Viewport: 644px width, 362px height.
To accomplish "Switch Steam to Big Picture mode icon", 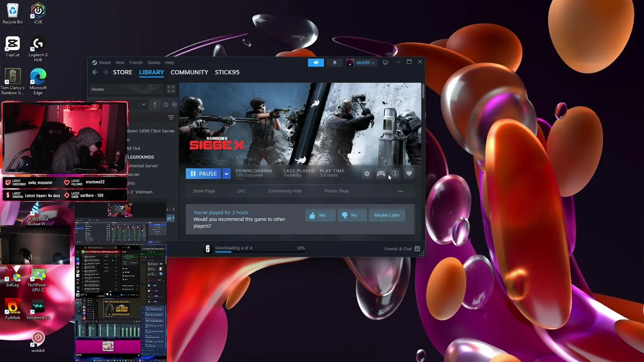I will [x=385, y=62].
